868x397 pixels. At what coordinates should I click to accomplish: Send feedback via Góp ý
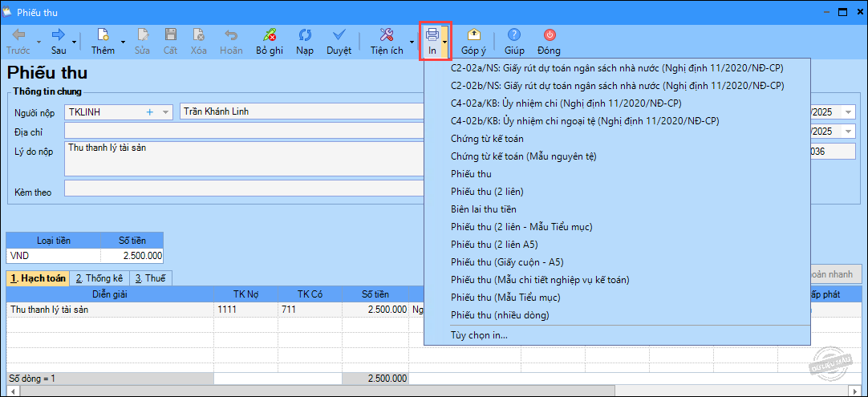click(x=474, y=42)
